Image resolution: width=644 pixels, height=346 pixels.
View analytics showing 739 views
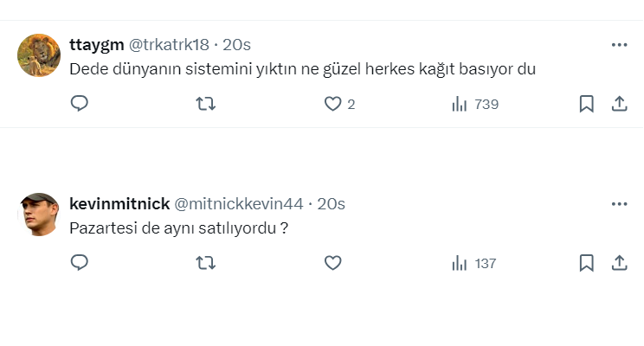click(x=475, y=104)
